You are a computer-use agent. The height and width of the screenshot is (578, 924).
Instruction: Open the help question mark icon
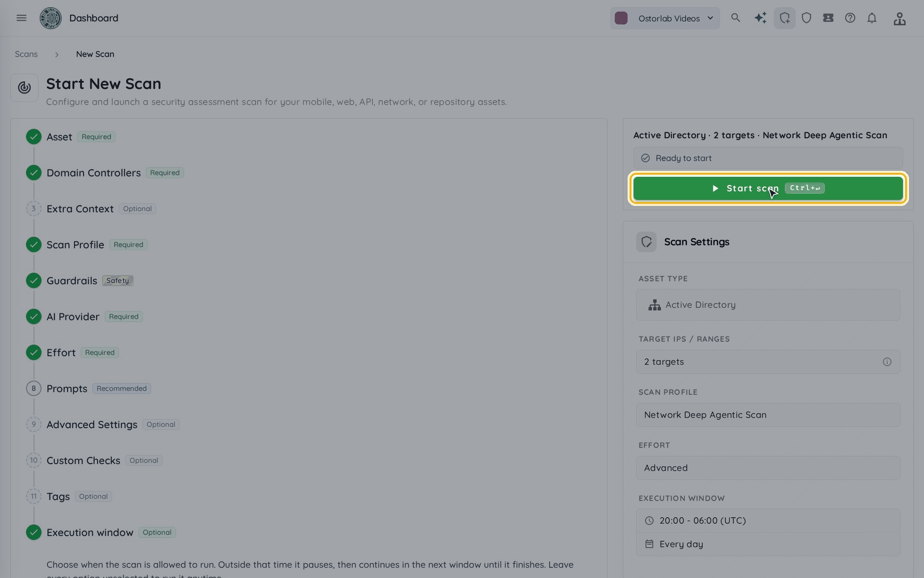[850, 18]
